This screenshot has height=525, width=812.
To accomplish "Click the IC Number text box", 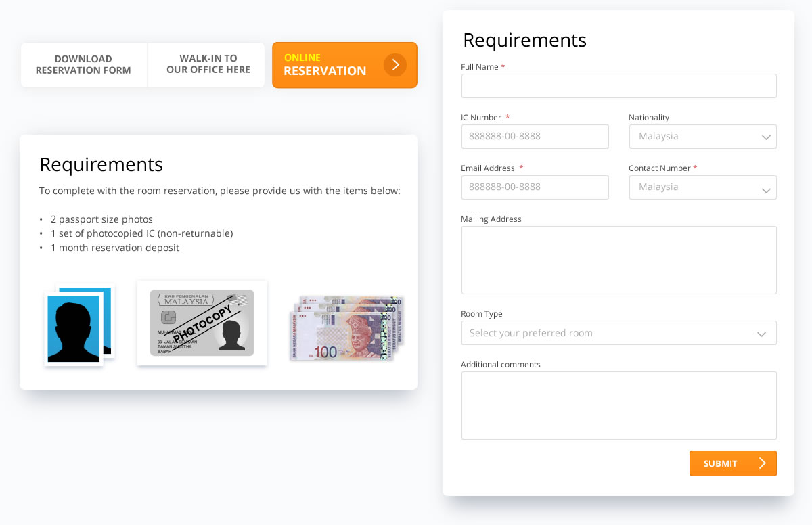I will tap(535, 137).
